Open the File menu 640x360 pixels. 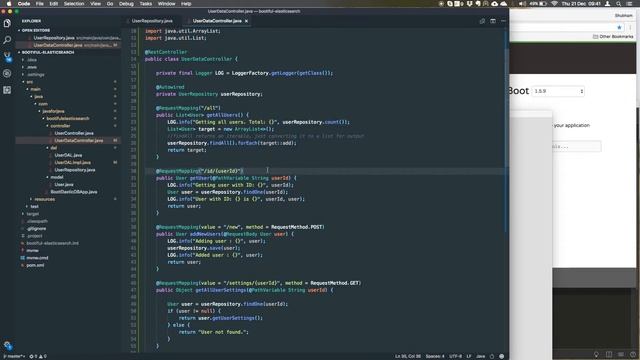40,3
